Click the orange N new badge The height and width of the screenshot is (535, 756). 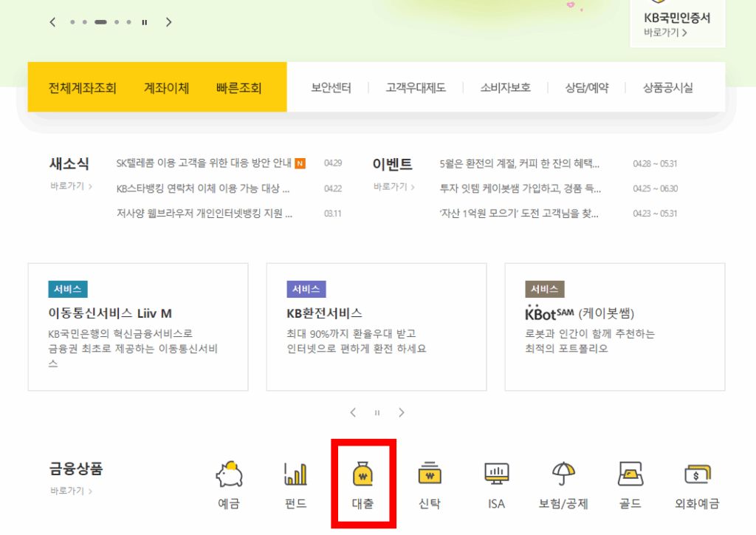300,163
